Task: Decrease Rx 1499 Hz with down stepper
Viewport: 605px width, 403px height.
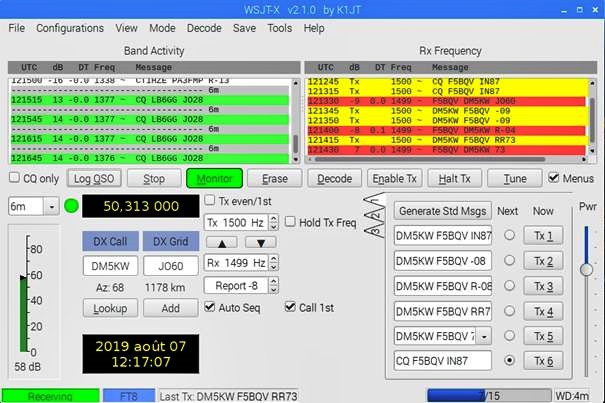Action: [274, 267]
